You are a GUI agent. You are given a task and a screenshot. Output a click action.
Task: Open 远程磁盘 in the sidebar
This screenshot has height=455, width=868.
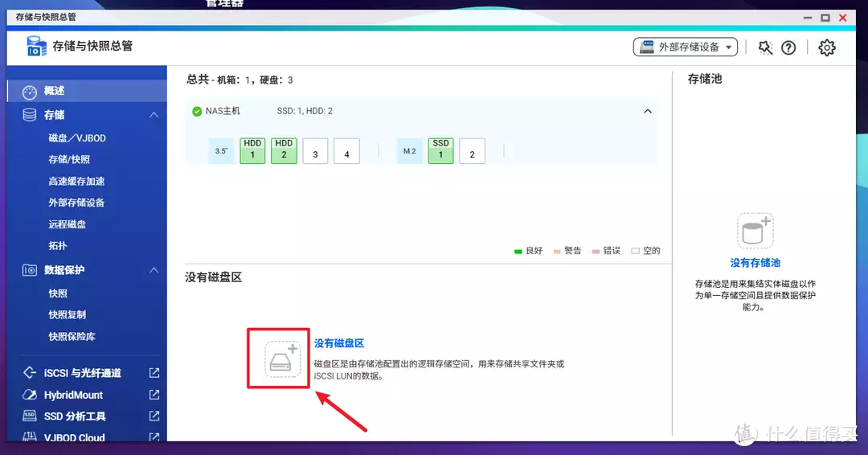coord(67,224)
